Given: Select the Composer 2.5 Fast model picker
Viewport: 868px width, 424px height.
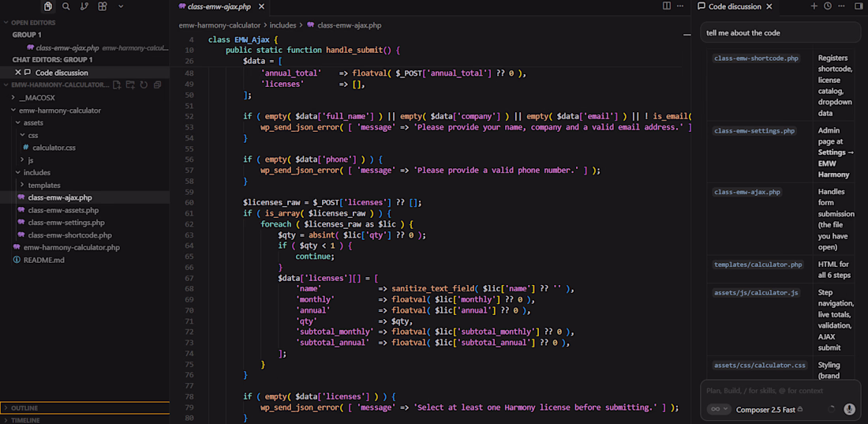Looking at the screenshot, I should pyautogui.click(x=769, y=410).
